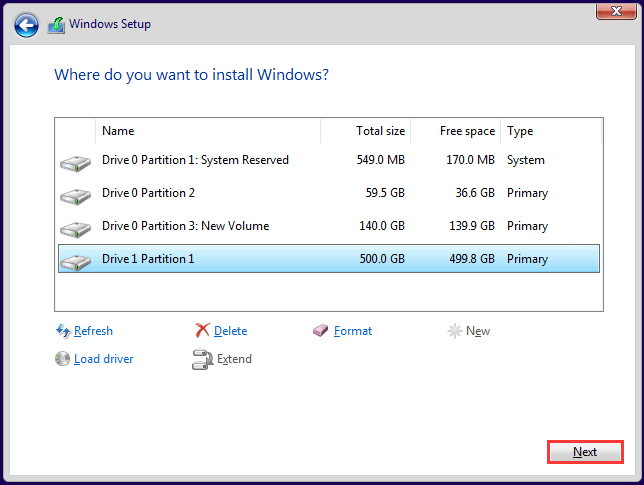The height and width of the screenshot is (485, 644).
Task: Click the drive icon for New Volume partition
Action: [75, 229]
